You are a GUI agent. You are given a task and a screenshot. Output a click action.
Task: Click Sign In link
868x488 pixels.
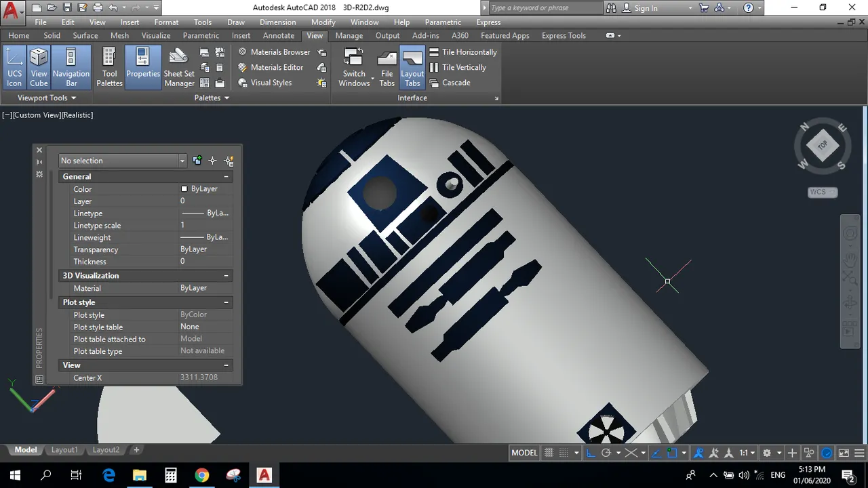[x=646, y=8]
